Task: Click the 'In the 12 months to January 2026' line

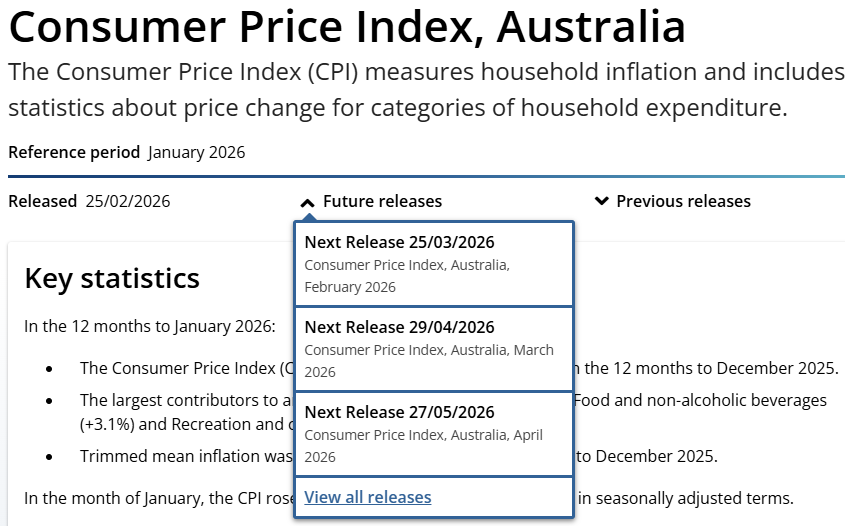Action: coord(149,326)
